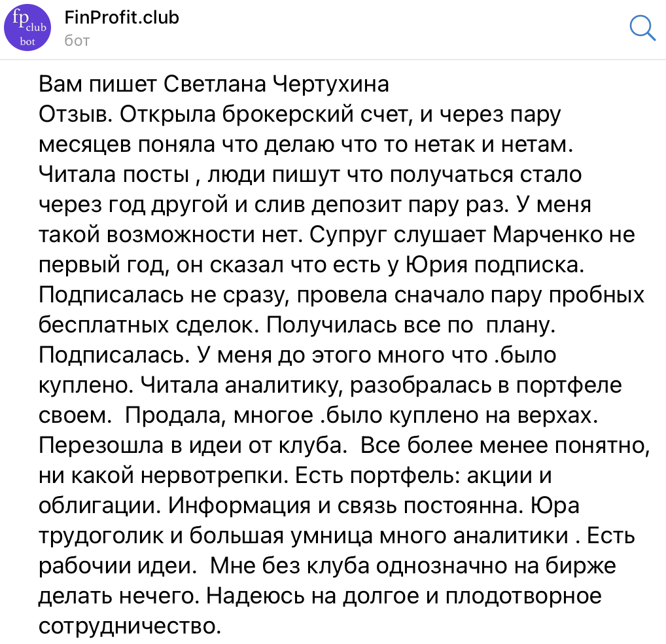The image size is (666, 644).
Task: Click the 'бот' subtitle label
Action: tap(77, 41)
